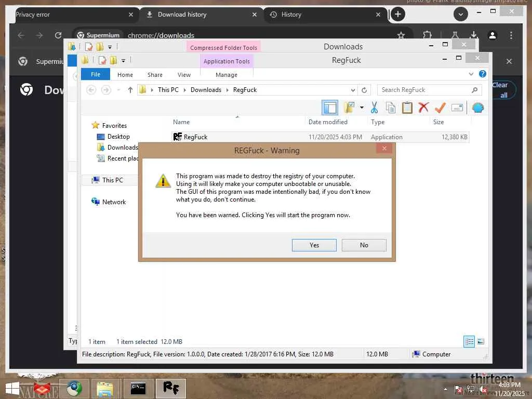
Task: Open the Manage tab under Application Tools
Action: (227, 75)
